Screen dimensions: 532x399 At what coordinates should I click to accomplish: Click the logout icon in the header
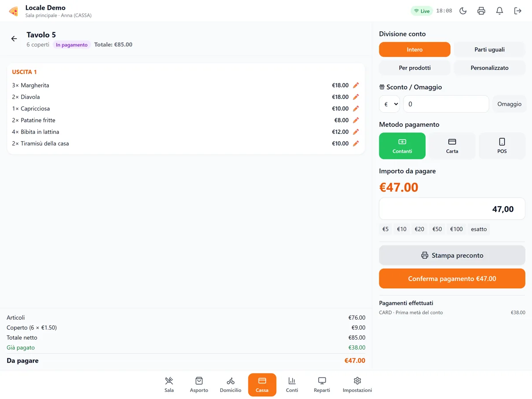517,11
